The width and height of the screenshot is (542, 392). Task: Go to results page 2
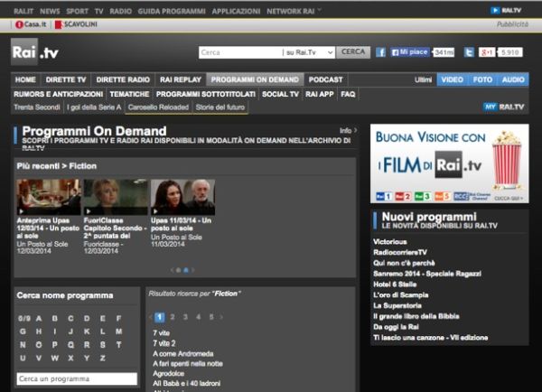[x=172, y=317]
